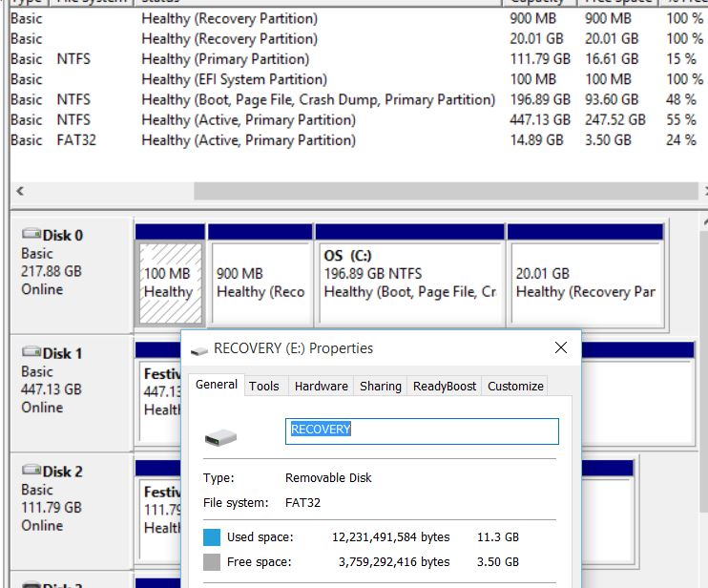Open the ReadyBoost tab

click(x=445, y=387)
